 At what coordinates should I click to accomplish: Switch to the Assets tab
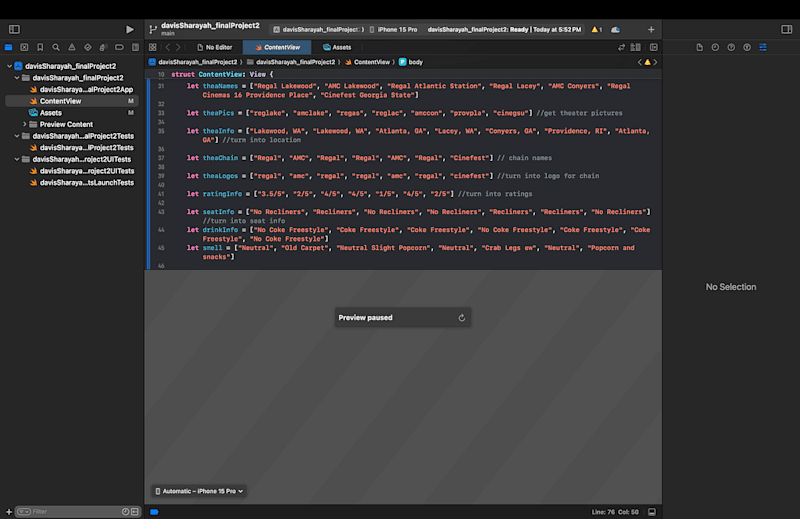pyautogui.click(x=337, y=47)
